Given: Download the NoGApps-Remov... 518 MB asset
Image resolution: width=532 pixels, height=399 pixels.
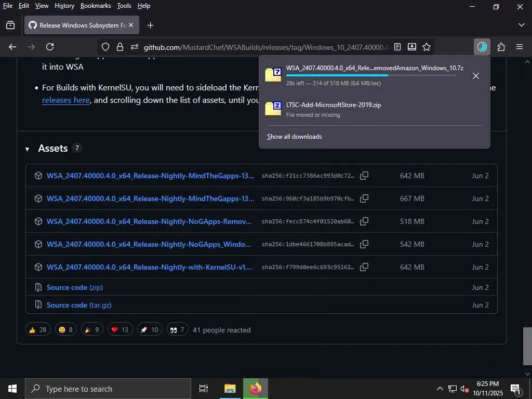Looking at the screenshot, I should pos(149,221).
